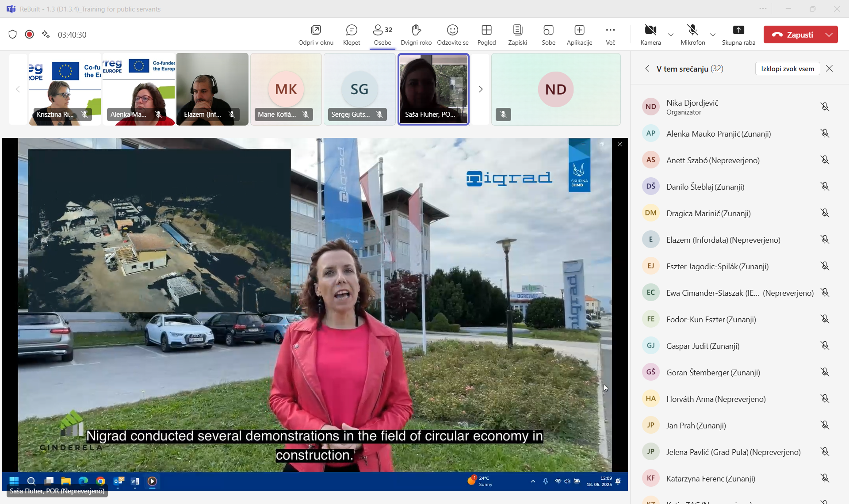
Task: Click mic icon for Eszter Jagodic-Spilák
Action: (825, 266)
